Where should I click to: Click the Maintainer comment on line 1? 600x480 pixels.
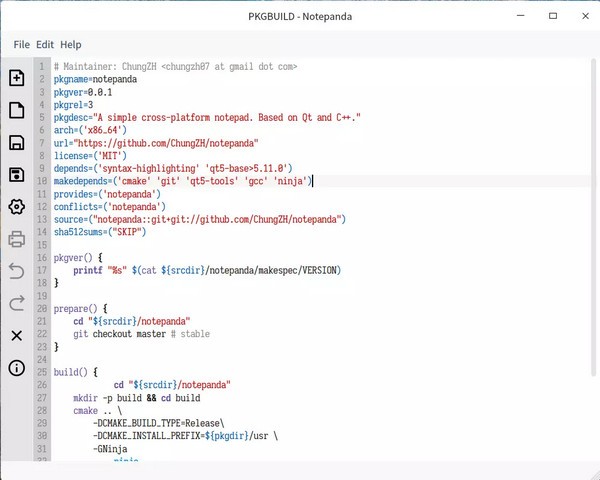(175, 67)
